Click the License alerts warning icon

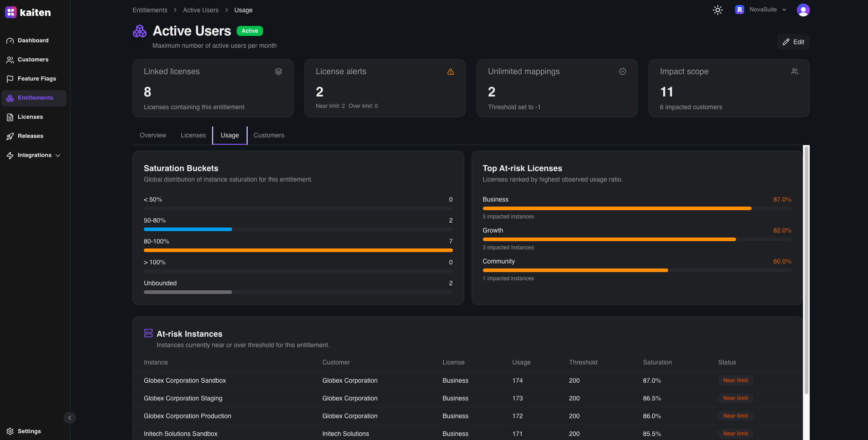[x=450, y=71]
